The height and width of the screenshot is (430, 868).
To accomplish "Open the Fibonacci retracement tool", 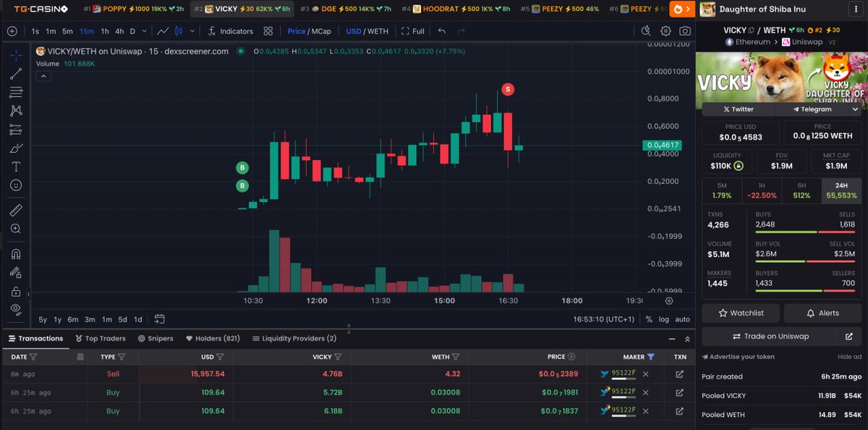I will 16,93.
